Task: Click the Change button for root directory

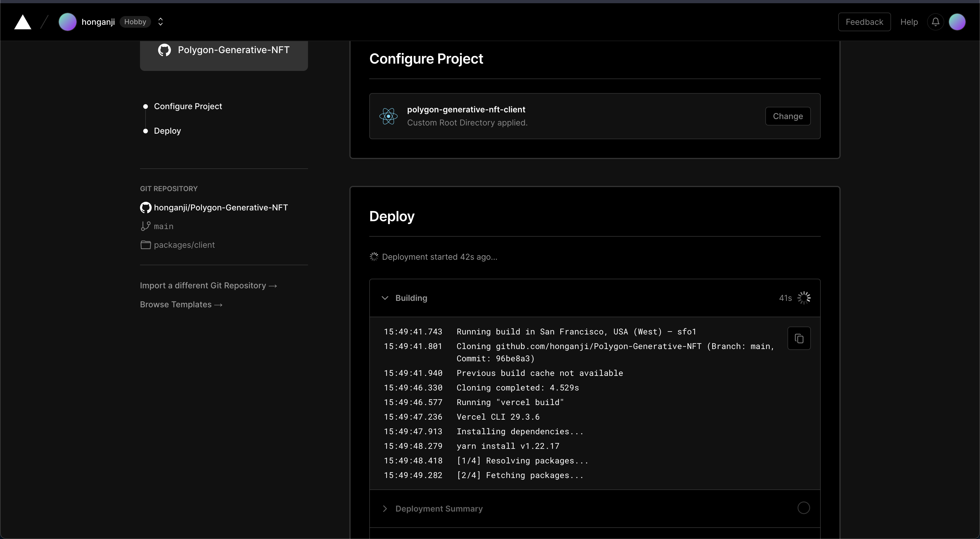Action: pyautogui.click(x=788, y=116)
